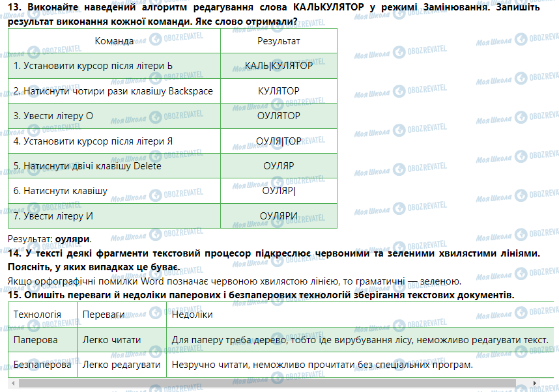Click the "Результат" header in first table
559x392 pixels.
[278, 41]
